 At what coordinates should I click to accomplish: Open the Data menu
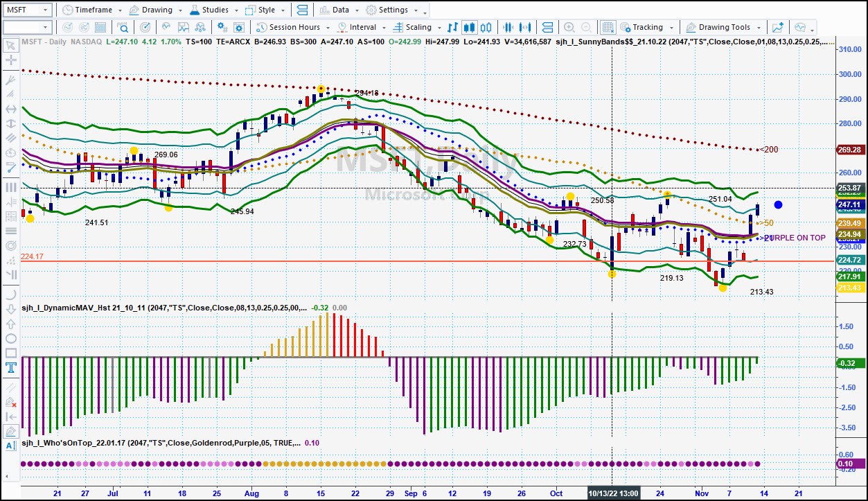click(x=340, y=10)
